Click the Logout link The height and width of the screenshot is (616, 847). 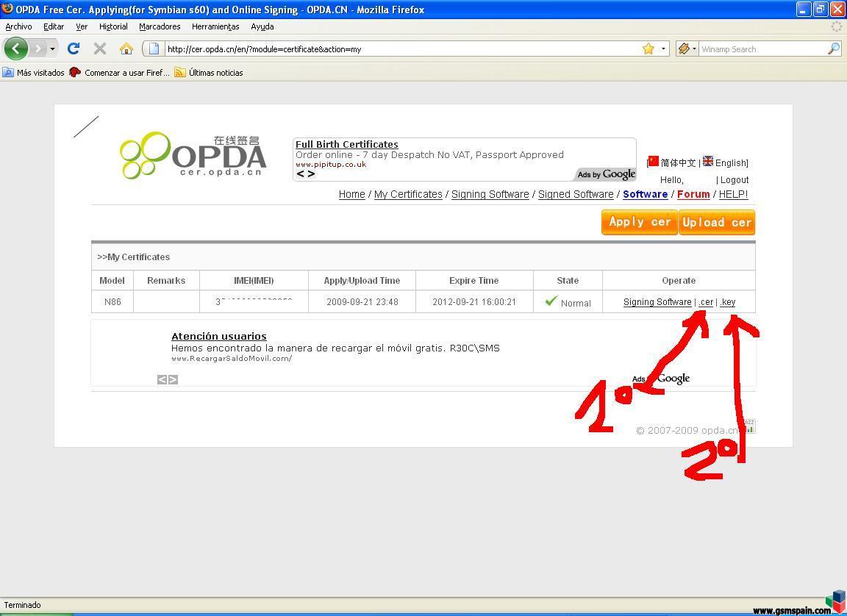pyautogui.click(x=735, y=180)
